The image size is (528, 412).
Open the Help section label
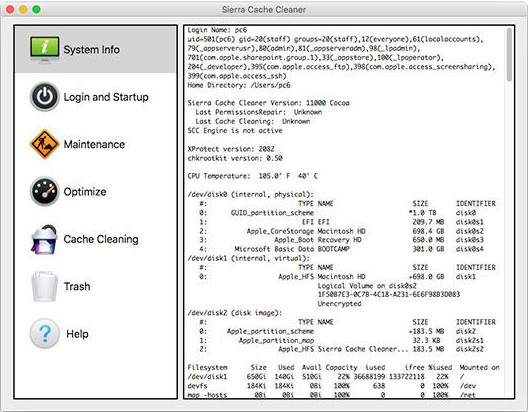point(77,334)
